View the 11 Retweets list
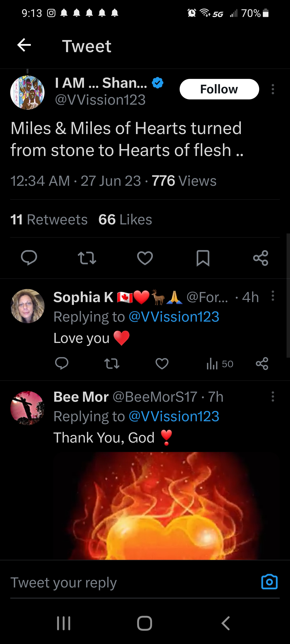 [x=49, y=220]
